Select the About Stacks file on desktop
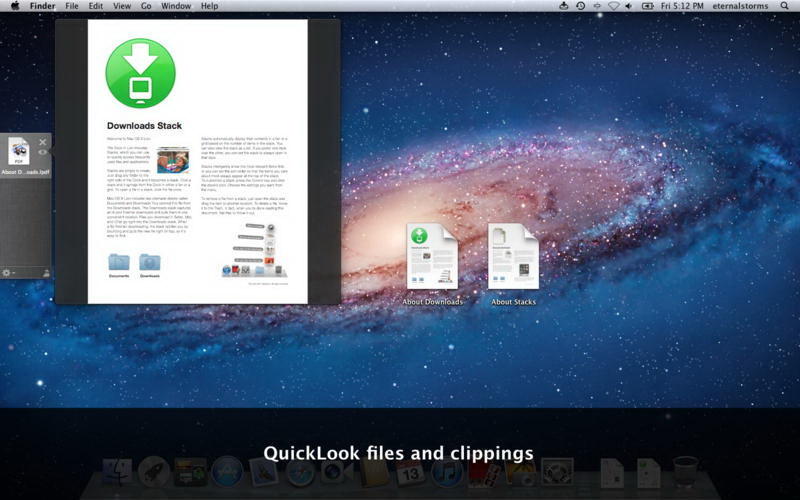 tap(513, 258)
